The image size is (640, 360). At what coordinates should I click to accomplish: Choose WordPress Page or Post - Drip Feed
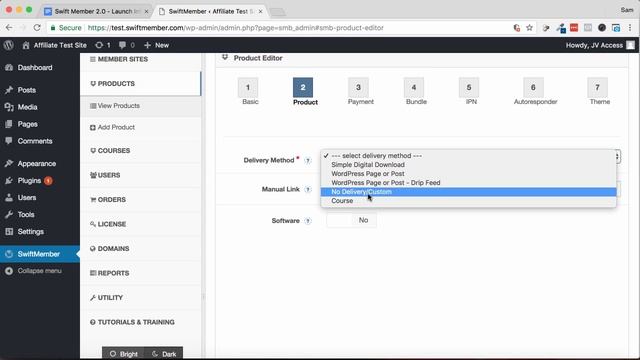point(468,183)
